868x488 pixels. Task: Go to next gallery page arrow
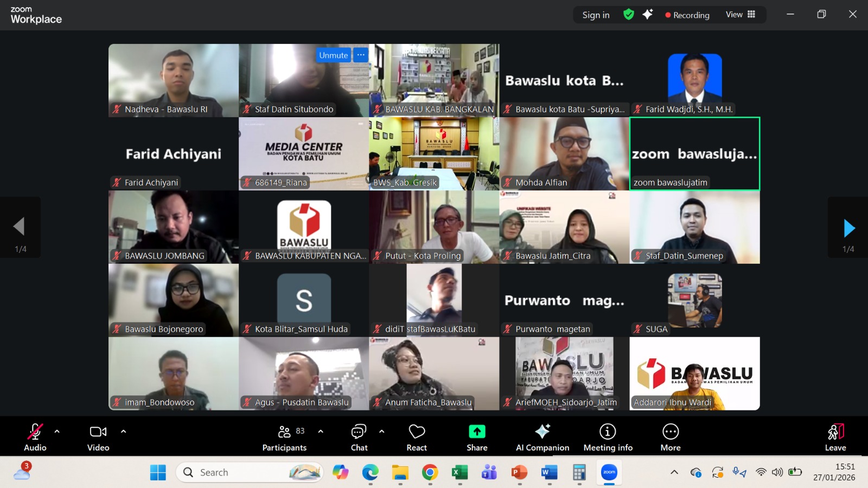tap(849, 228)
